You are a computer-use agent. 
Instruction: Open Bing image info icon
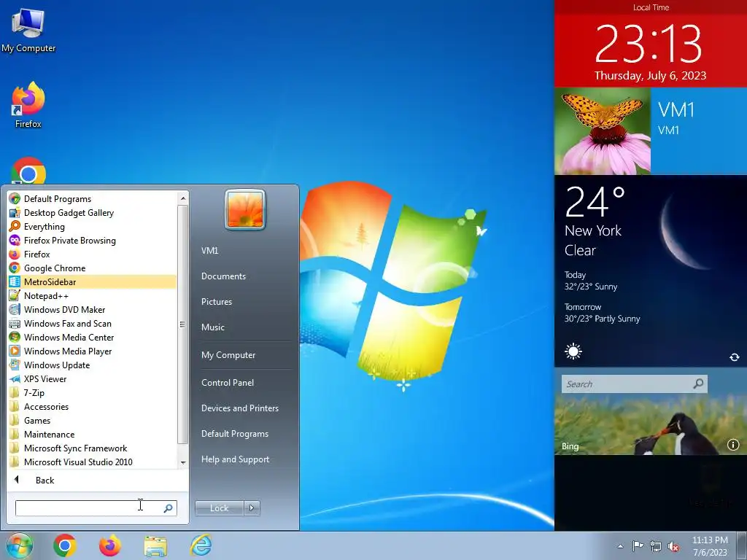[x=732, y=445]
